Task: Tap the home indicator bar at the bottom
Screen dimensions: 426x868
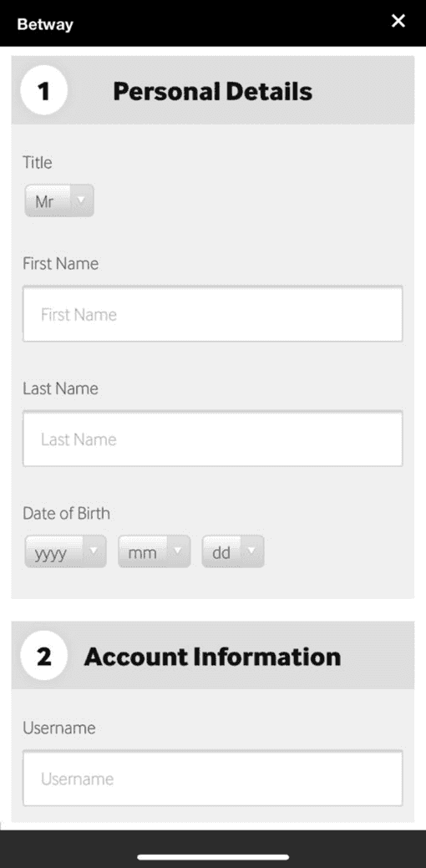Action: pyautogui.click(x=213, y=857)
